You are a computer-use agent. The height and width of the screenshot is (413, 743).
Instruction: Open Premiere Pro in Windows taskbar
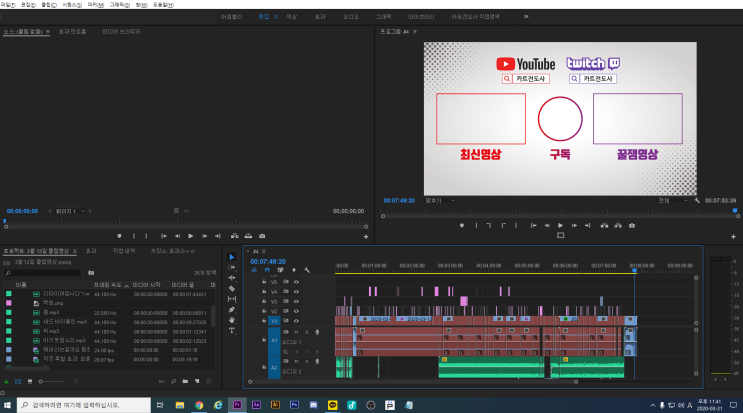coord(237,405)
